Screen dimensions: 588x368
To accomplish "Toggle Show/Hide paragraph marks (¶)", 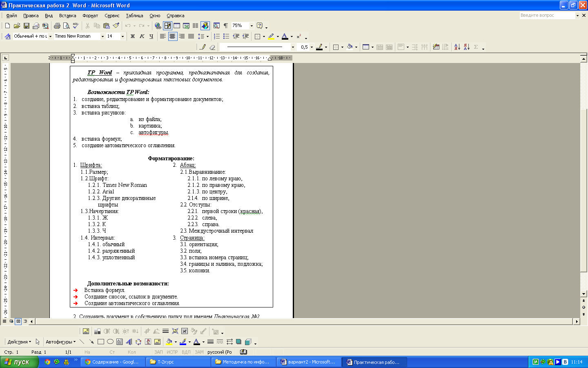I will pos(226,26).
